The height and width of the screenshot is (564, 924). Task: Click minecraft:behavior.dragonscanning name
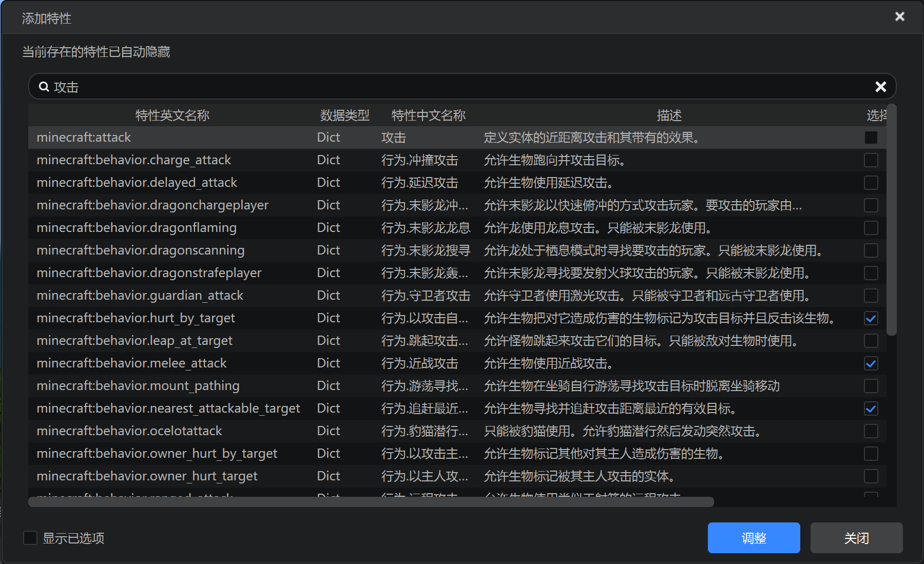click(x=141, y=250)
